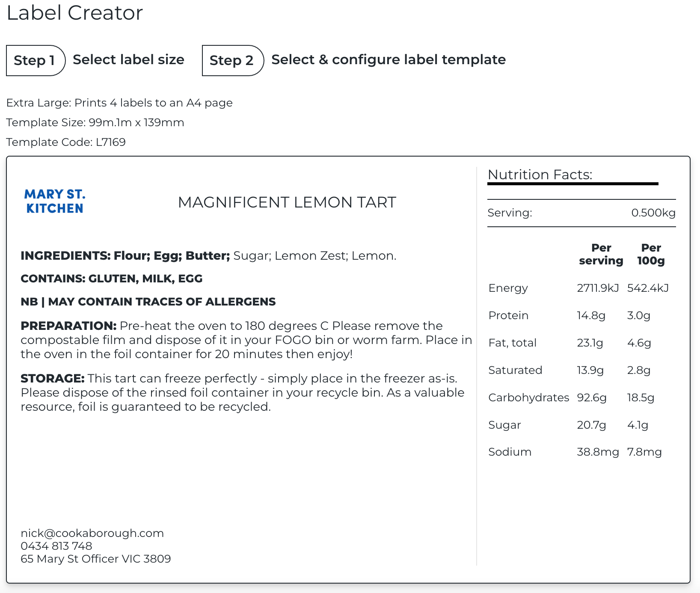Click the Carbohydrates row label
The height and width of the screenshot is (593, 700).
tap(529, 397)
